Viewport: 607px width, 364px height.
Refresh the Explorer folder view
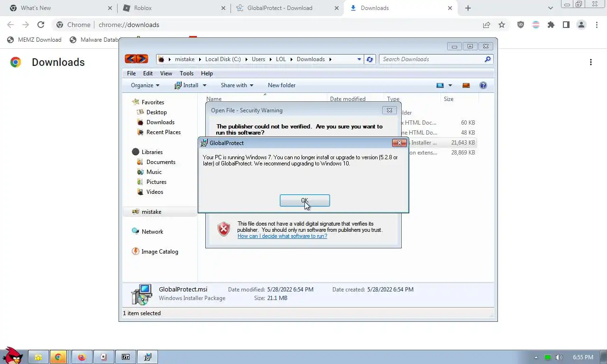tap(370, 59)
